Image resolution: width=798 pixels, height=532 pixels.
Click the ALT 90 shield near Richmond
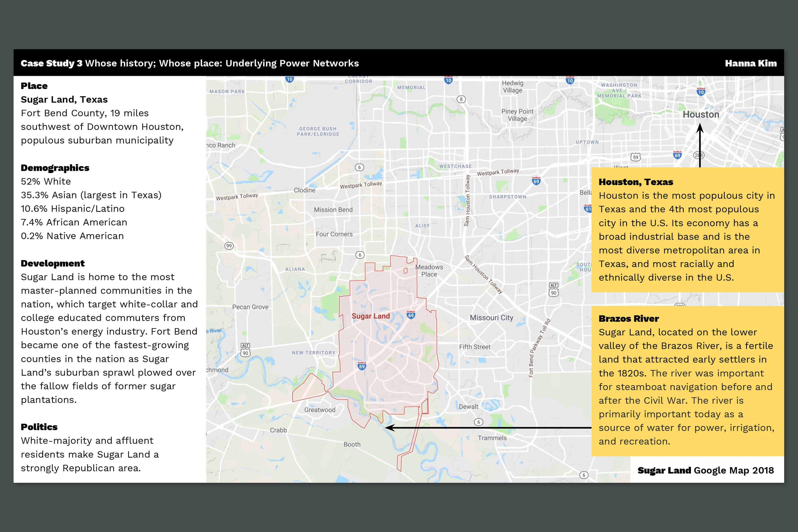pyautogui.click(x=245, y=350)
